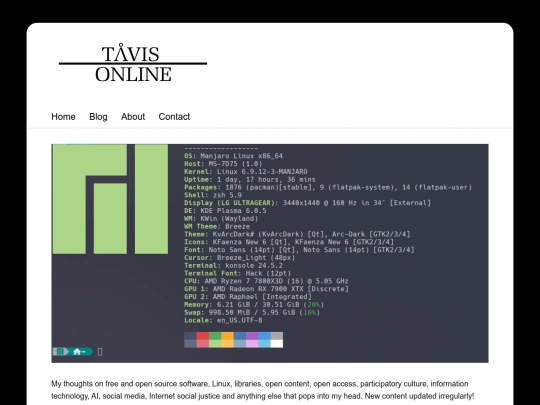Click the 'Display (LG ULTRAGEAR)' line
Viewport: 540px width, 405px height.
pos(307,203)
